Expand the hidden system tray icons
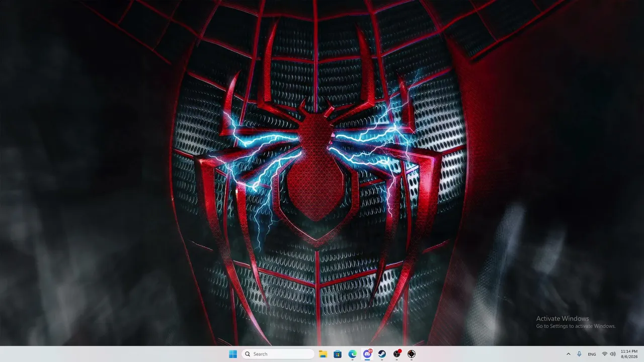The width and height of the screenshot is (644, 362). (569, 354)
